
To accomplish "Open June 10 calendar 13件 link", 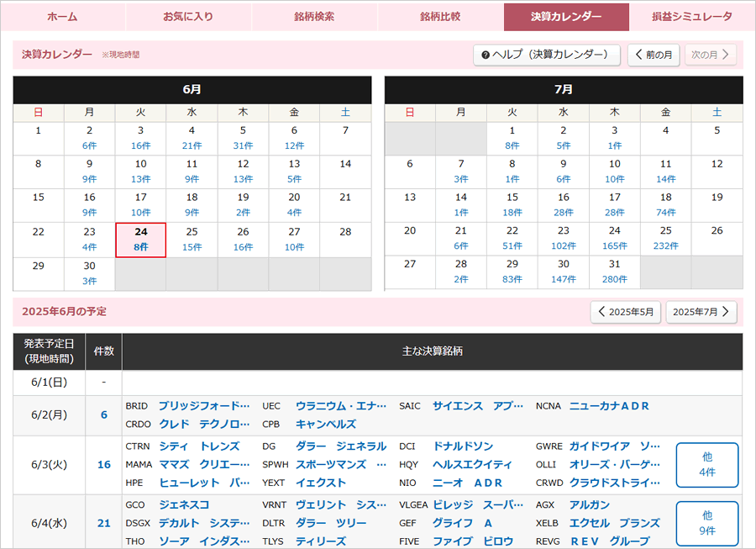I will 141,179.
